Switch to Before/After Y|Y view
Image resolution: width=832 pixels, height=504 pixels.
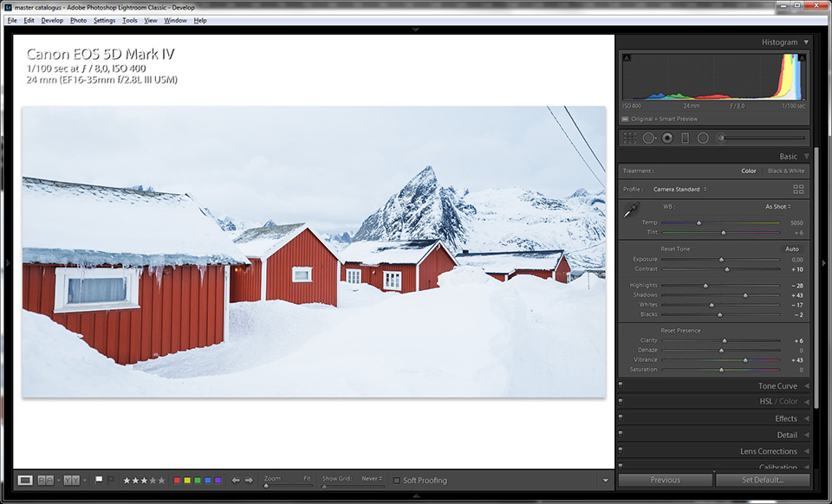click(72, 480)
